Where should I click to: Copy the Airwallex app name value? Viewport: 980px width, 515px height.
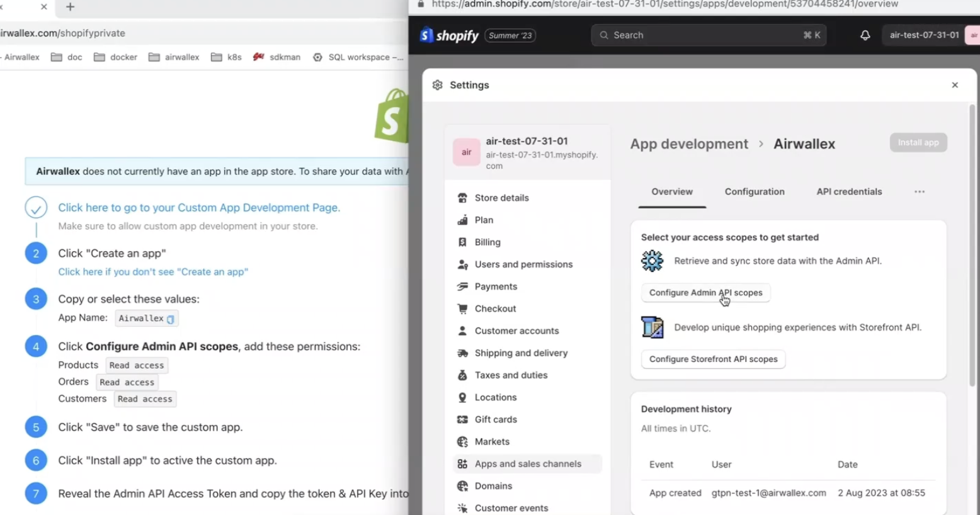click(170, 319)
